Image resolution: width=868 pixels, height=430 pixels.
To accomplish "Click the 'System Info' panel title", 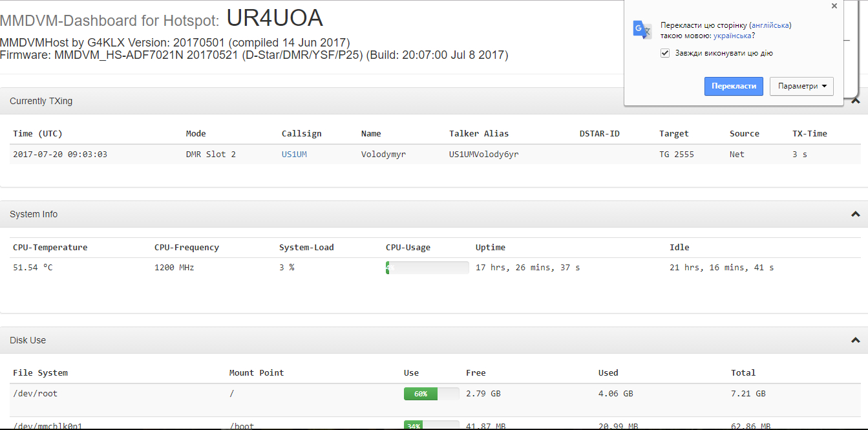I will pyautogui.click(x=34, y=214).
